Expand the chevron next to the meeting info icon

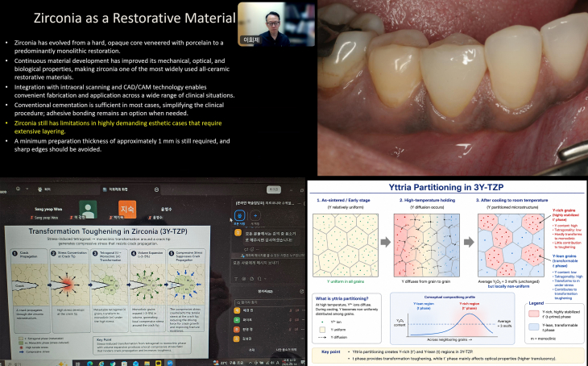click(x=27, y=189)
